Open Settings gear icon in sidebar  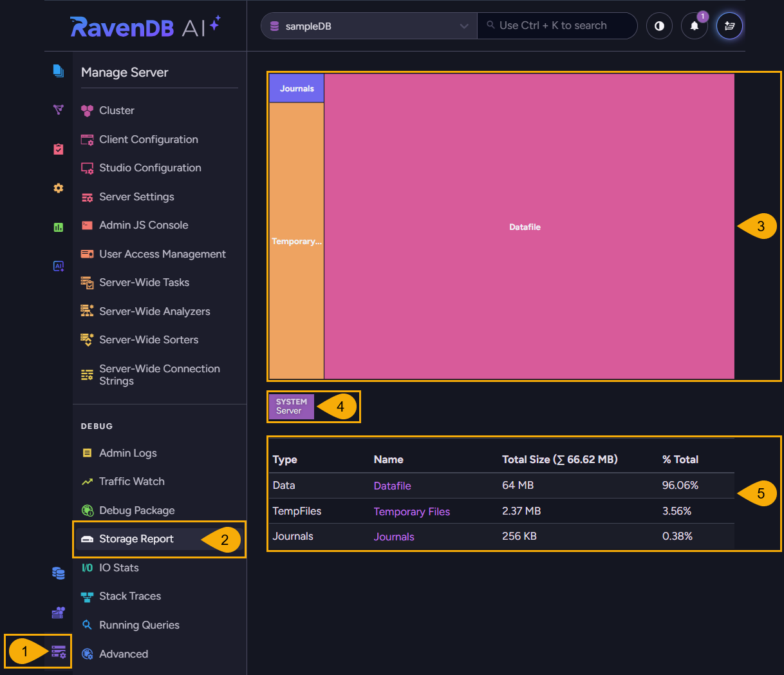tap(58, 188)
